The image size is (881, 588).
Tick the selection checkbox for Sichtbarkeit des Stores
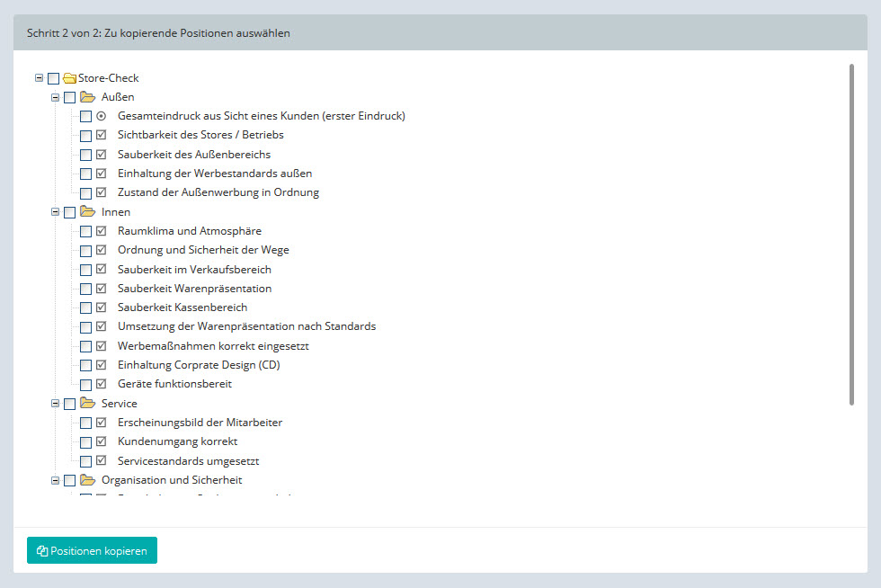[x=85, y=136]
